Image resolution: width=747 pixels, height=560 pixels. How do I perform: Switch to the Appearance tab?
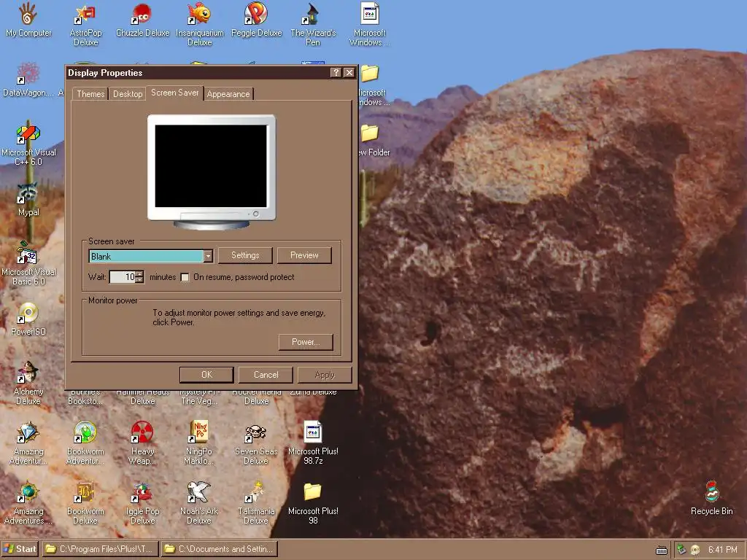(x=228, y=94)
